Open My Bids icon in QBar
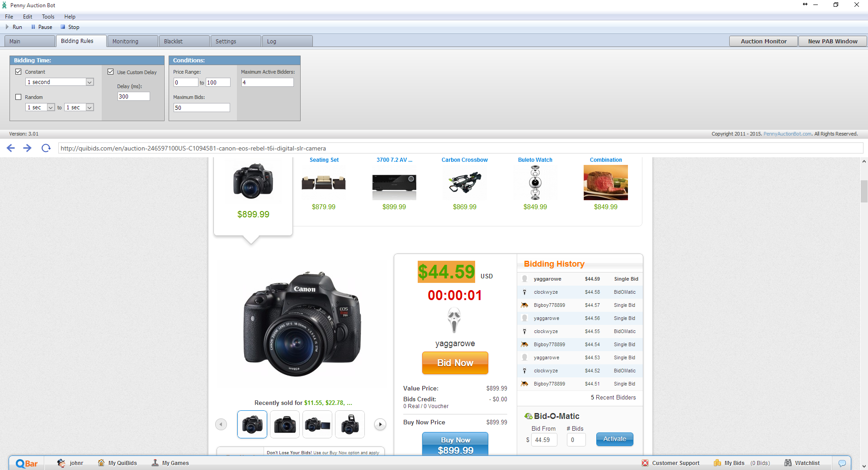 point(717,463)
